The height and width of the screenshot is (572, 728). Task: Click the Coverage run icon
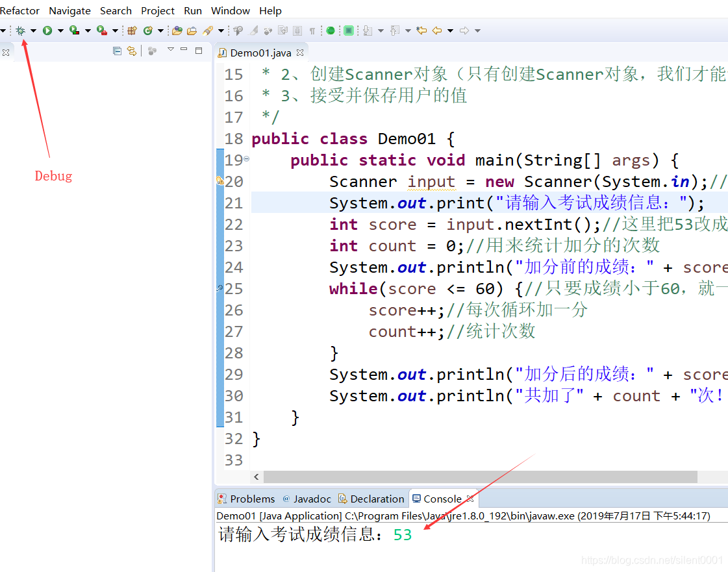74,31
